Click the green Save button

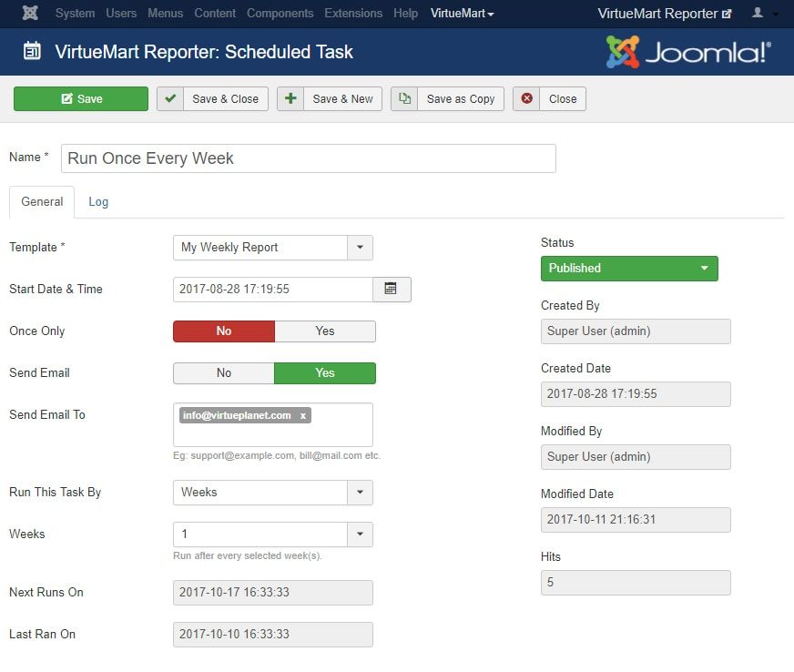tap(81, 98)
